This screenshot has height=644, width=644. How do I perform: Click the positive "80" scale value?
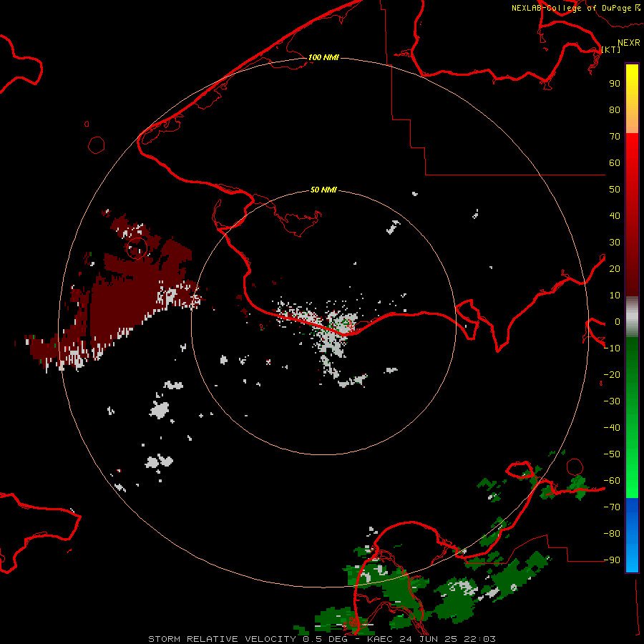tap(615, 109)
